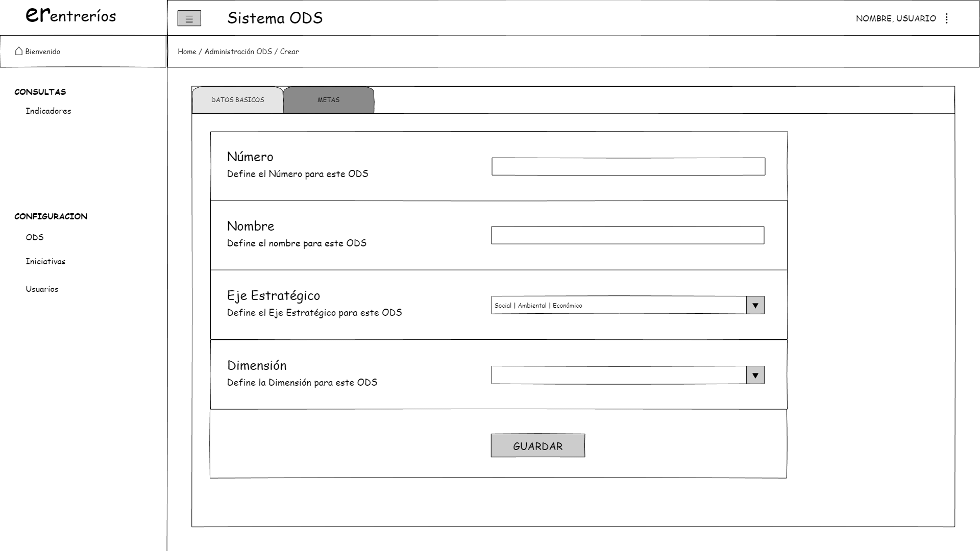
Task: Click the Crear breadcrumb item
Action: pyautogui.click(x=289, y=52)
